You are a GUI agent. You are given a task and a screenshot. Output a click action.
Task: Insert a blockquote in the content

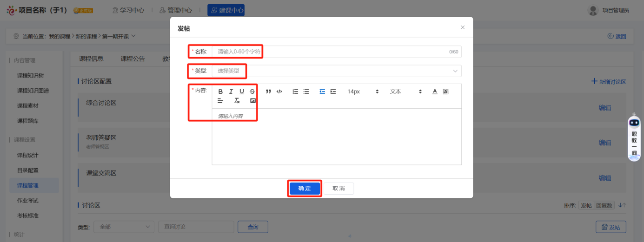point(268,92)
